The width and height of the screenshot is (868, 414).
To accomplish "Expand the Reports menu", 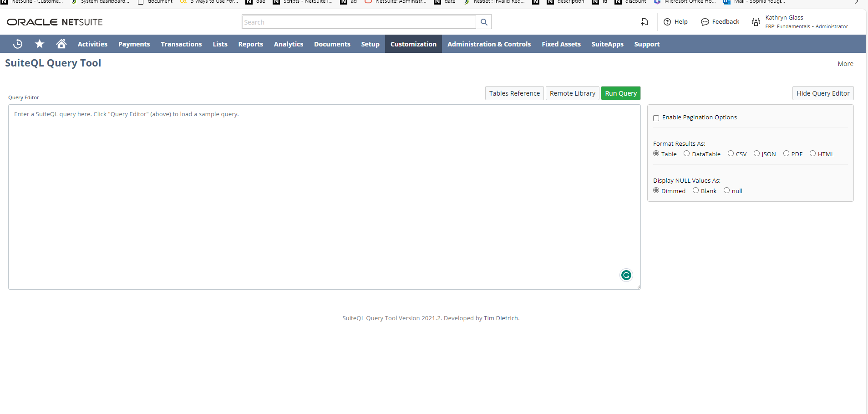I will click(x=250, y=44).
